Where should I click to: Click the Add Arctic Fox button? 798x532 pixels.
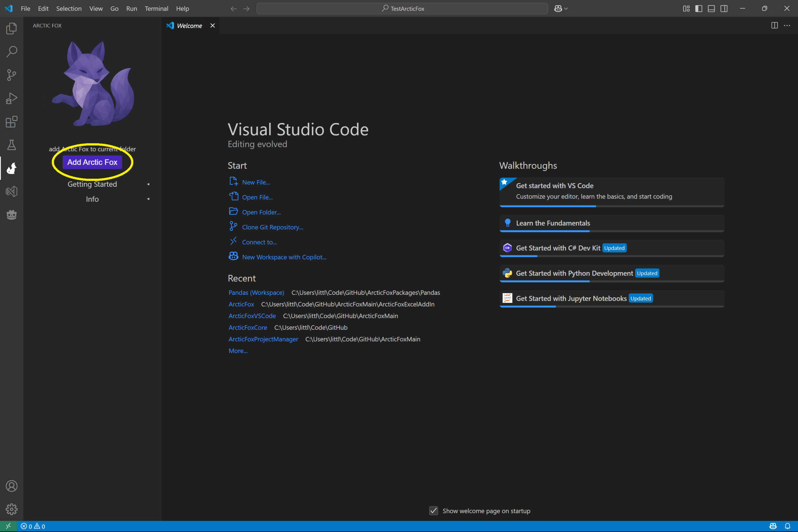tap(92, 162)
